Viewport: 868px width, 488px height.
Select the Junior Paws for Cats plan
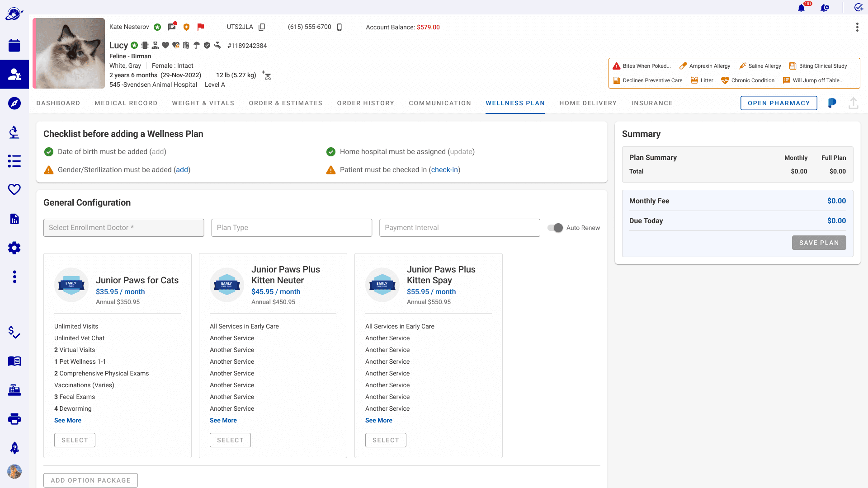click(x=75, y=440)
